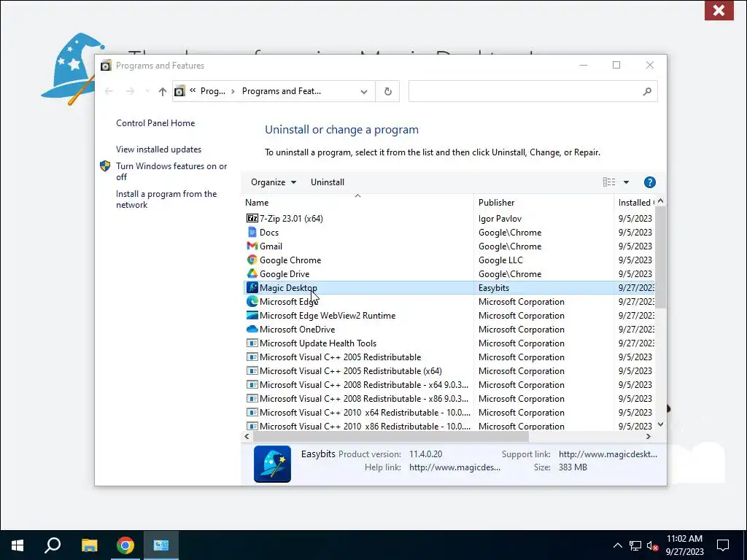Open File Explorer from the taskbar
Screen dimensions: 747x560
click(x=89, y=545)
